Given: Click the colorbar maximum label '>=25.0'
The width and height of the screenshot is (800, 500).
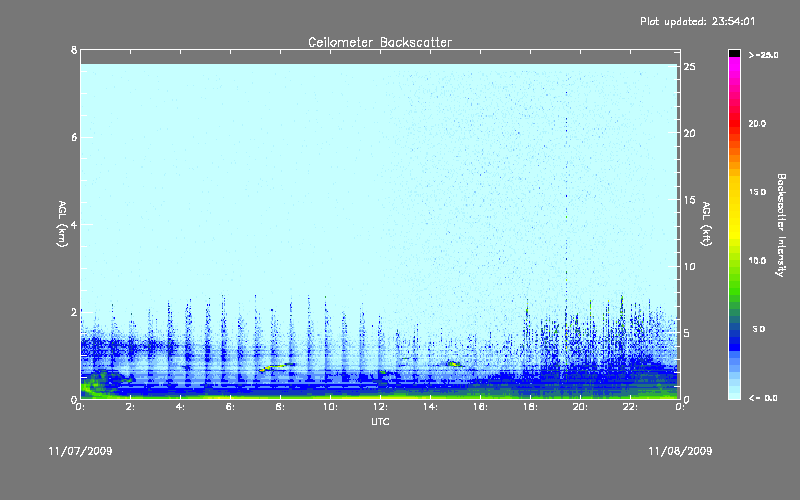Looking at the screenshot, I should click(763, 55).
